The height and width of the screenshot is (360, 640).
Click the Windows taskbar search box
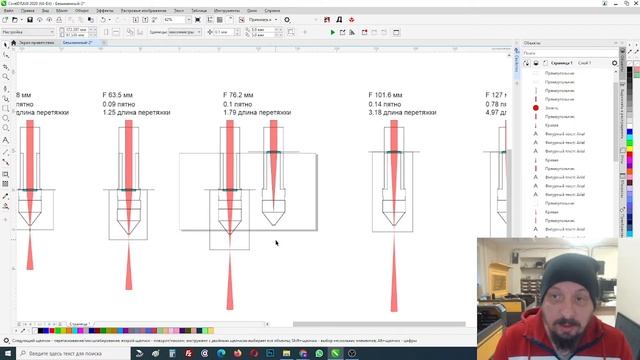click(73, 353)
